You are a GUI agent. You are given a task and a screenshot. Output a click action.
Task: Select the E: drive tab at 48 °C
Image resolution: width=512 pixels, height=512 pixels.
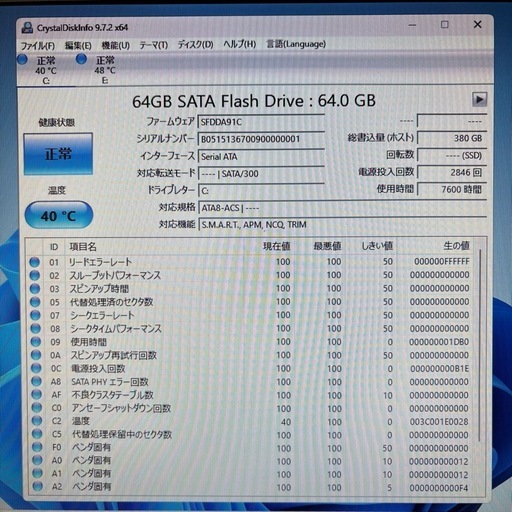(x=105, y=70)
